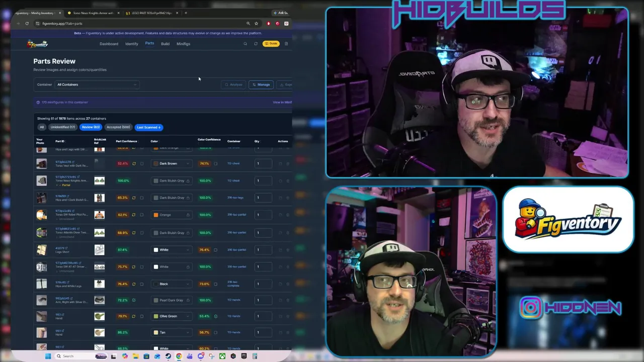Image resolution: width=644 pixels, height=362 pixels.
Task: Open Calculator from taskbar
Action: (255, 356)
